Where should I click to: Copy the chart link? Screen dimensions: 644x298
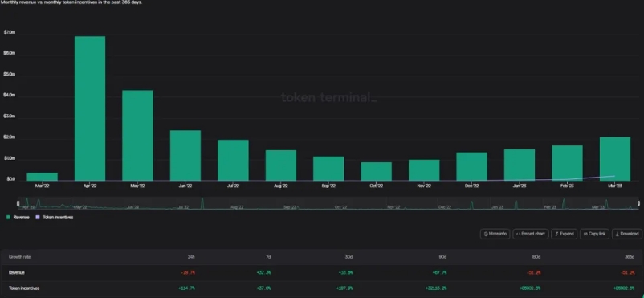click(x=594, y=234)
